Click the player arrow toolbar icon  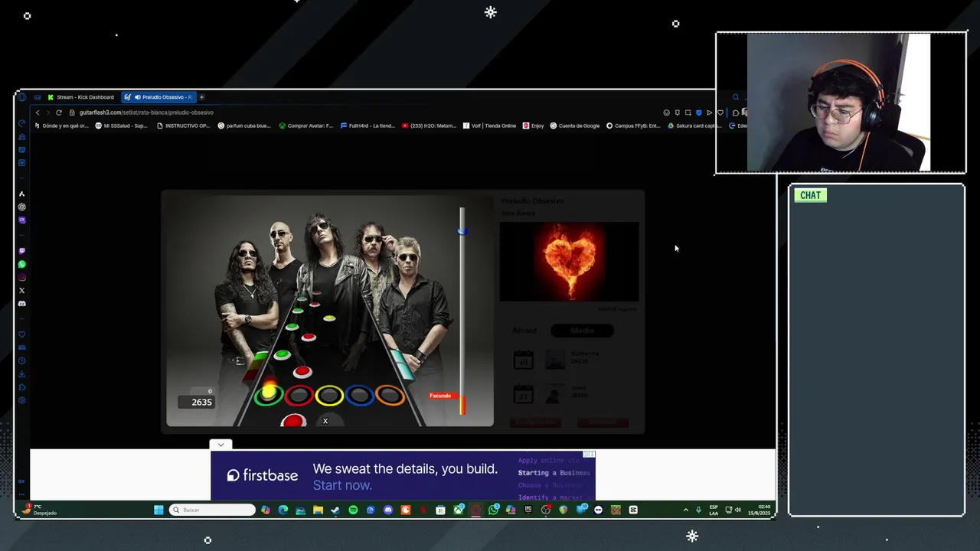pyautogui.click(x=709, y=112)
